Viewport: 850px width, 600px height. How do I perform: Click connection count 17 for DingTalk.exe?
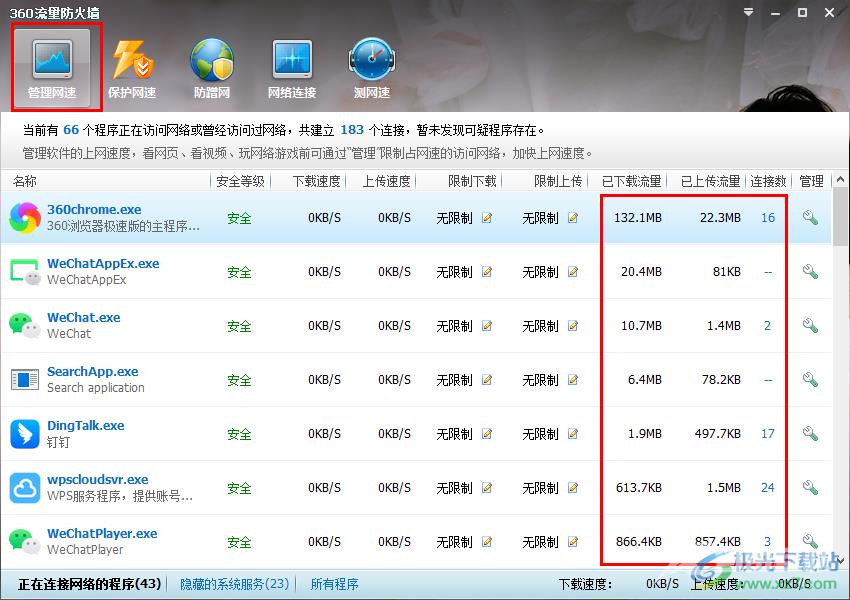pyautogui.click(x=768, y=434)
